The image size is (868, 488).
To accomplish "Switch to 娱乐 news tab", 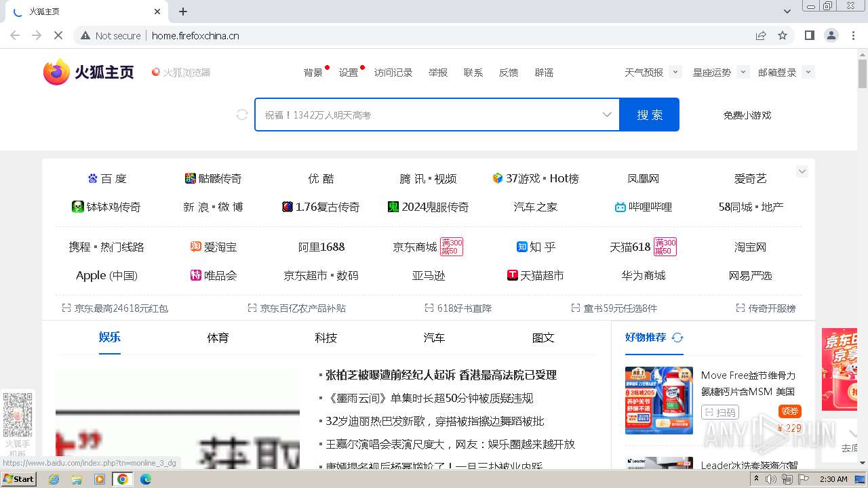I will point(110,337).
